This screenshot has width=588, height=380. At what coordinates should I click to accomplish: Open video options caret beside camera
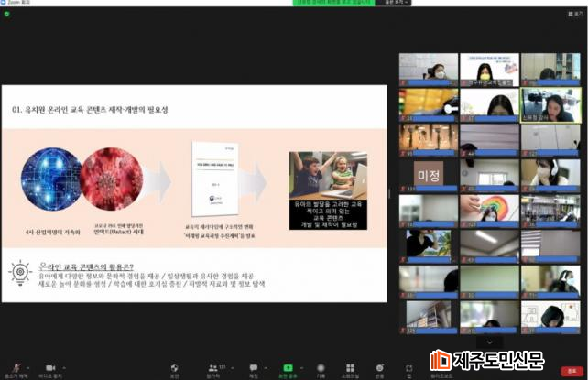point(62,366)
